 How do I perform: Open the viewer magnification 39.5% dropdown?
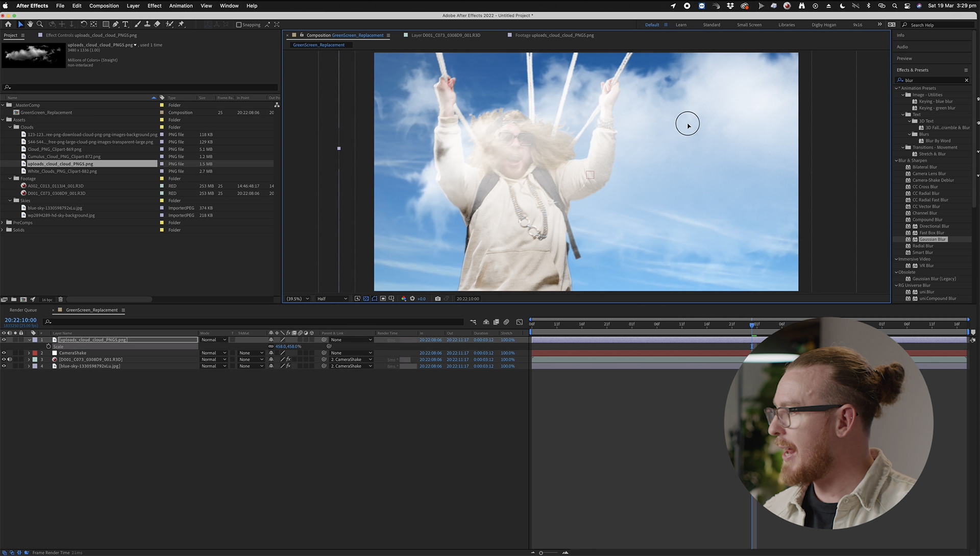(298, 299)
